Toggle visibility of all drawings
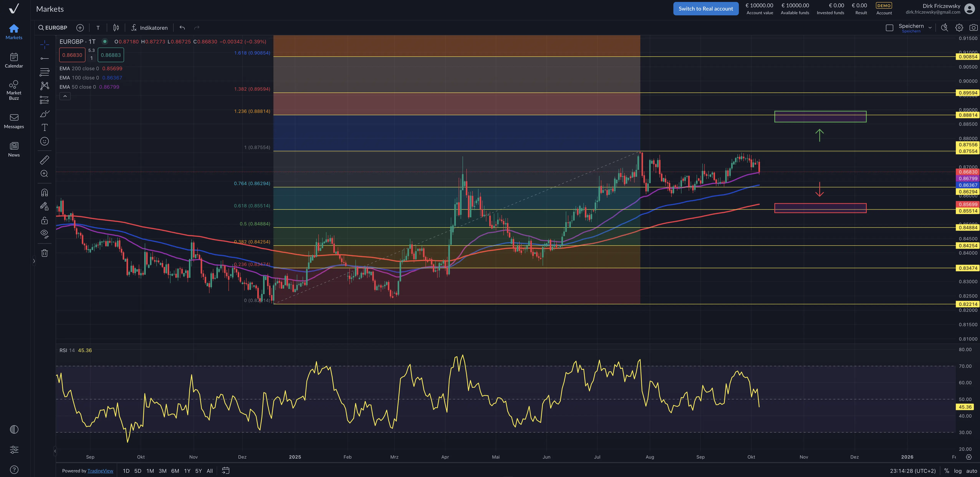980x477 pixels. [x=45, y=233]
